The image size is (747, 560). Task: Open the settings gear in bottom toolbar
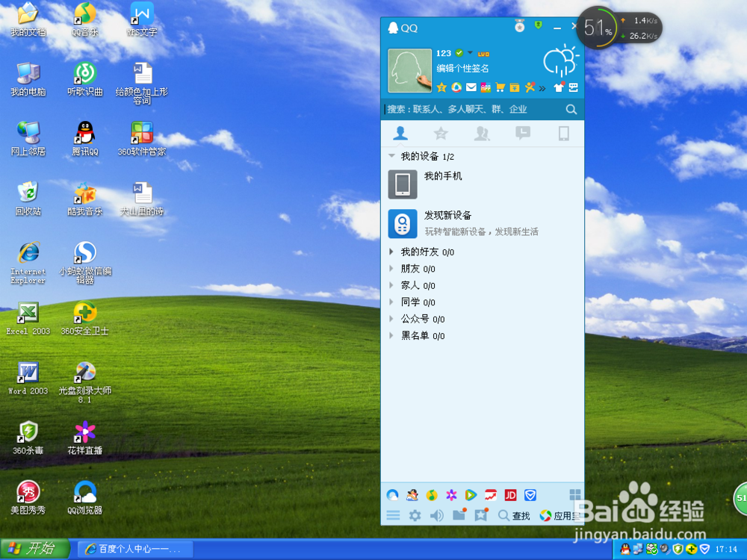[415, 515]
